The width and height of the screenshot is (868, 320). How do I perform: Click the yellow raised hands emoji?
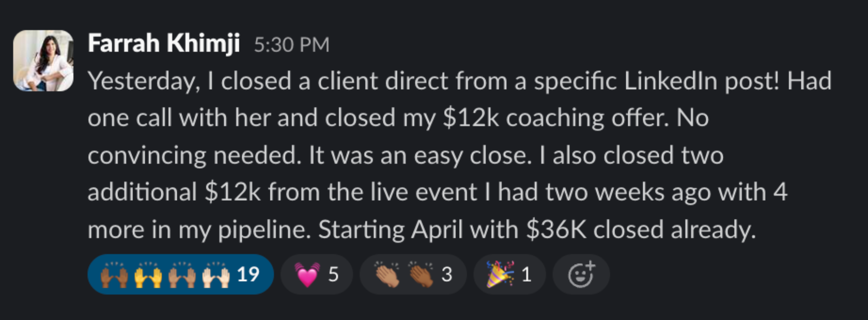pos(148,275)
